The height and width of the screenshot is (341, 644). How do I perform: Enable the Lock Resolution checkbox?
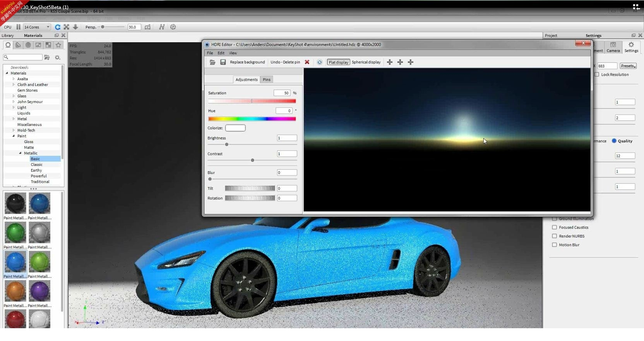point(597,74)
